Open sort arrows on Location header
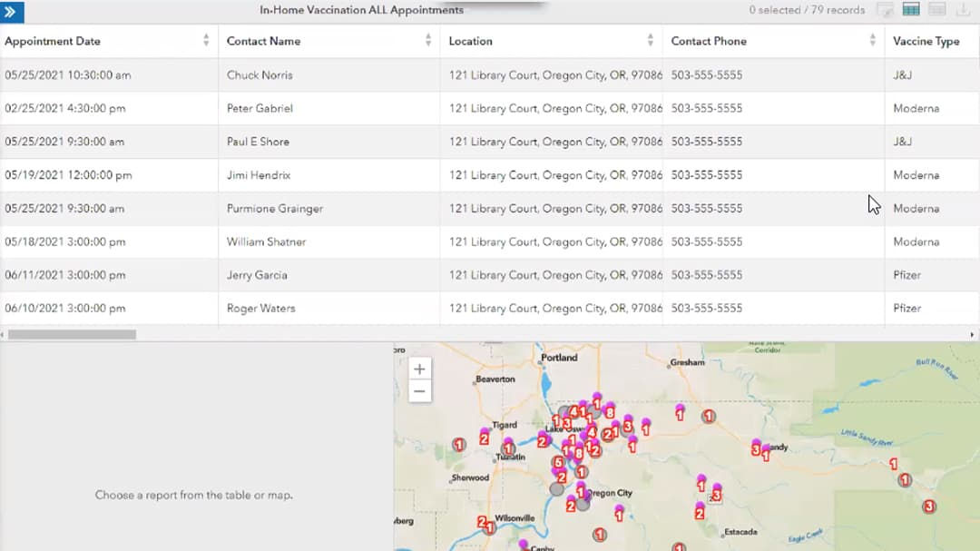 649,41
